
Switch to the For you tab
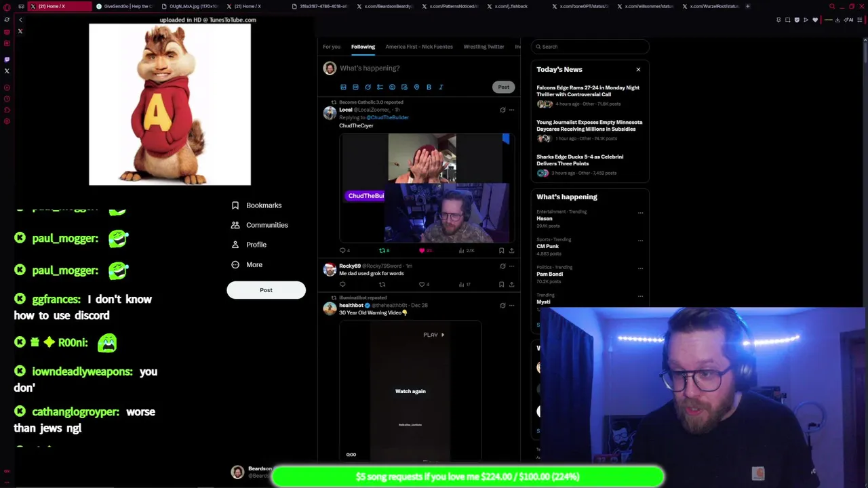332,47
